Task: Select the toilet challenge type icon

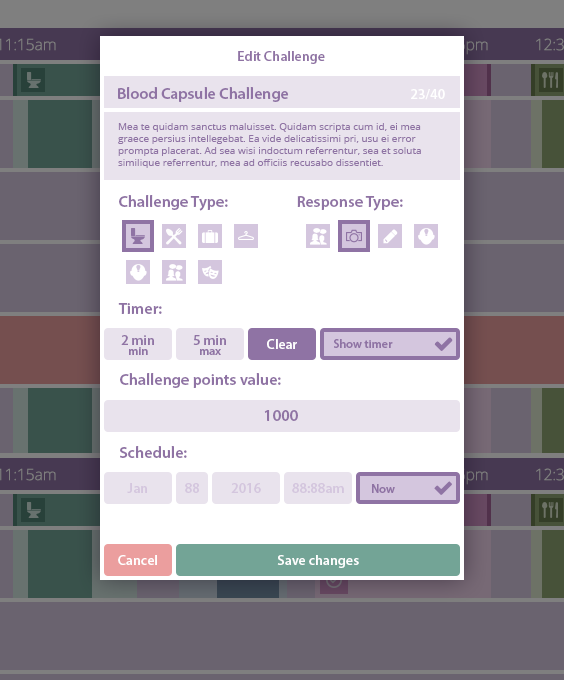Action: pos(138,236)
